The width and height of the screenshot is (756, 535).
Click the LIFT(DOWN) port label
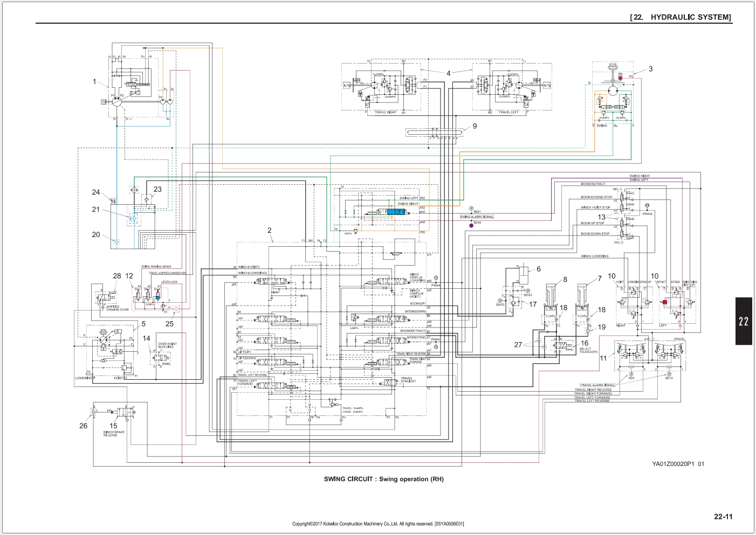point(248,358)
